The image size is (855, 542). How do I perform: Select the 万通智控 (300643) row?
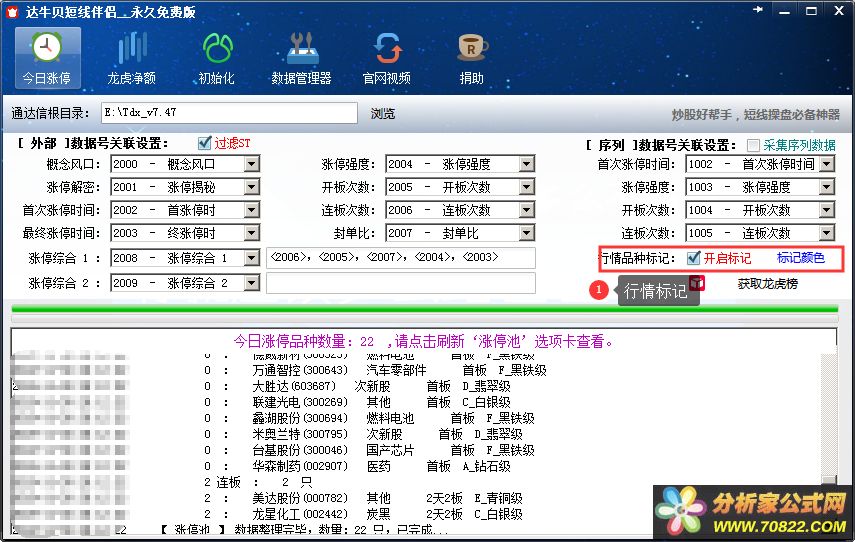[x=375, y=370]
